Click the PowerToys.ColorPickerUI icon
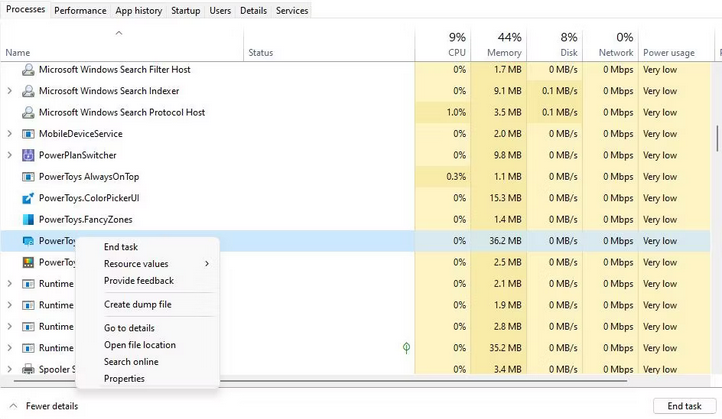 (x=28, y=198)
